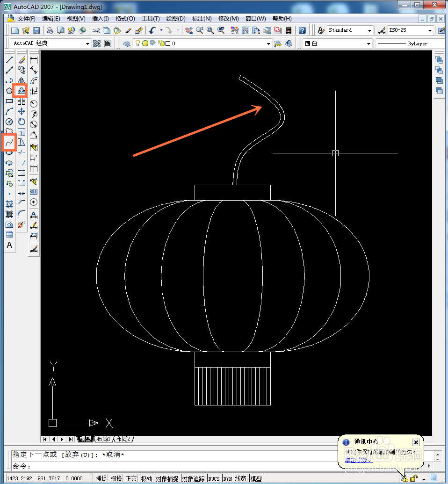Screen dimensions: 448x484
Task: Click the Undo arrow
Action: click(153, 30)
